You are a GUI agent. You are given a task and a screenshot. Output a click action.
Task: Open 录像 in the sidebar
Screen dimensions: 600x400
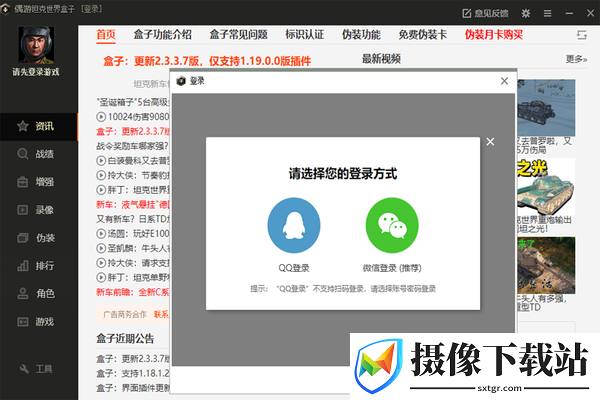pos(39,210)
